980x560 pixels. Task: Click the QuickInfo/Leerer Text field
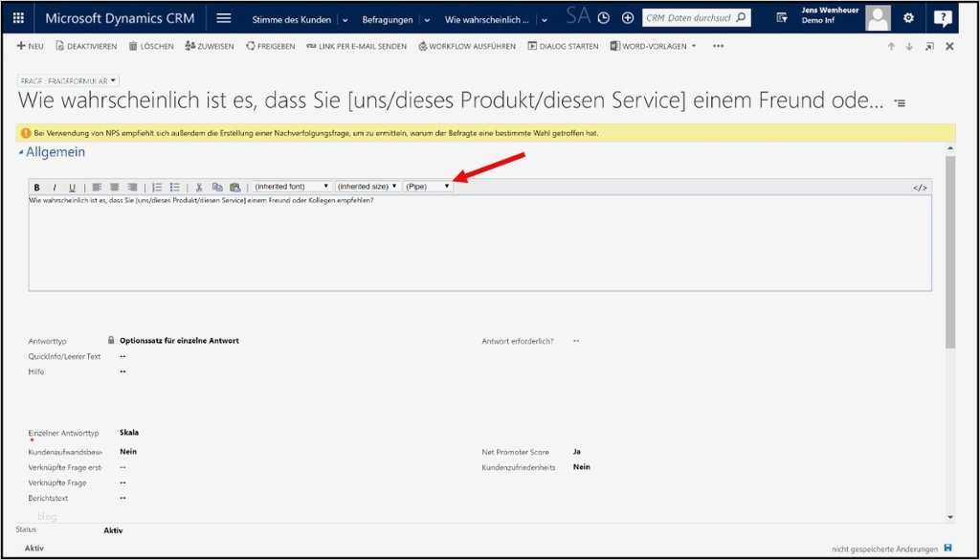(122, 356)
